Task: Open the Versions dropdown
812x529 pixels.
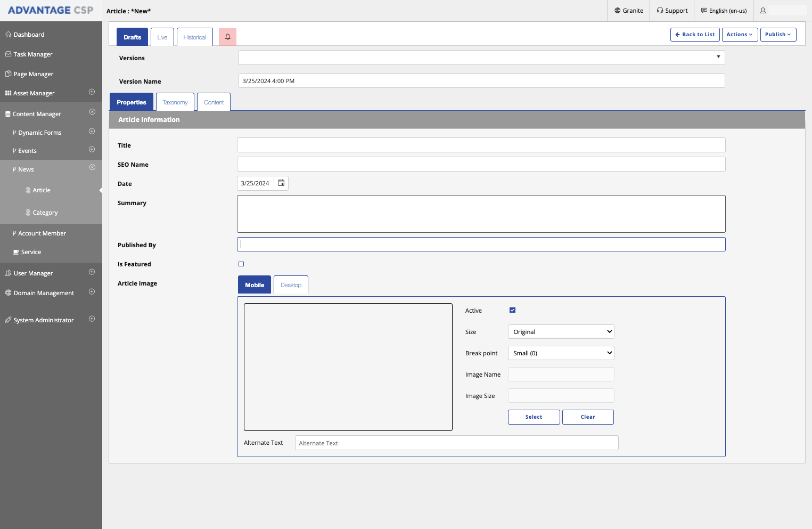Action: [x=481, y=58]
